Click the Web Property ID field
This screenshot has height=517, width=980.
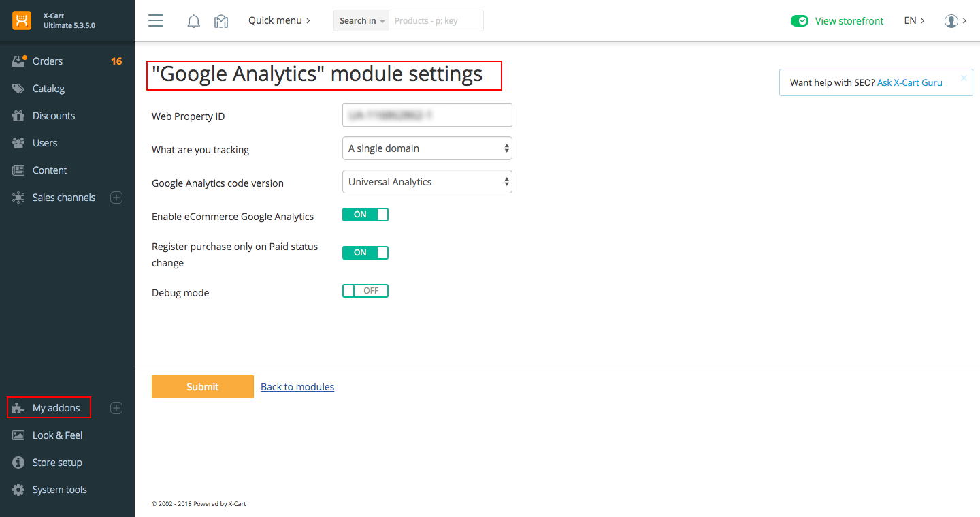click(x=427, y=114)
